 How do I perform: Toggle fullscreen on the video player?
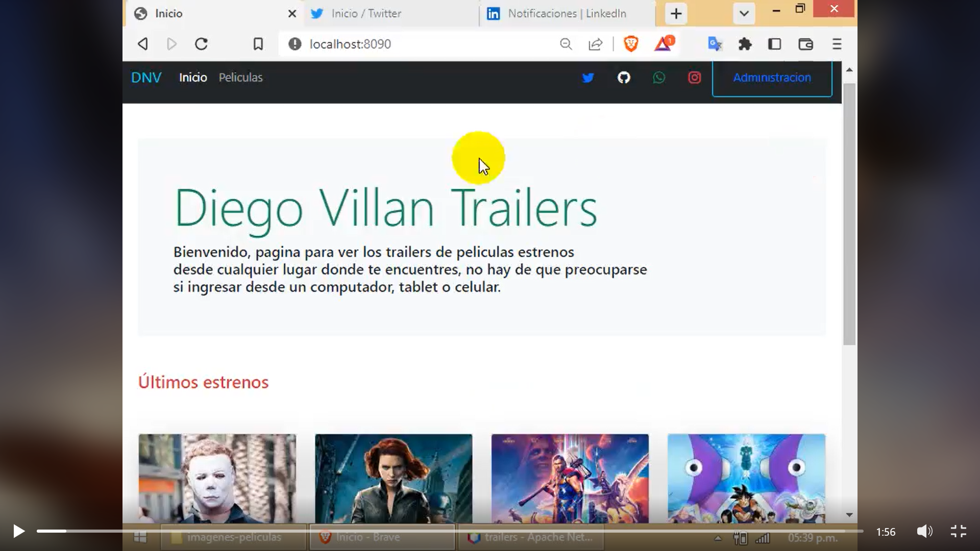pos(959,531)
